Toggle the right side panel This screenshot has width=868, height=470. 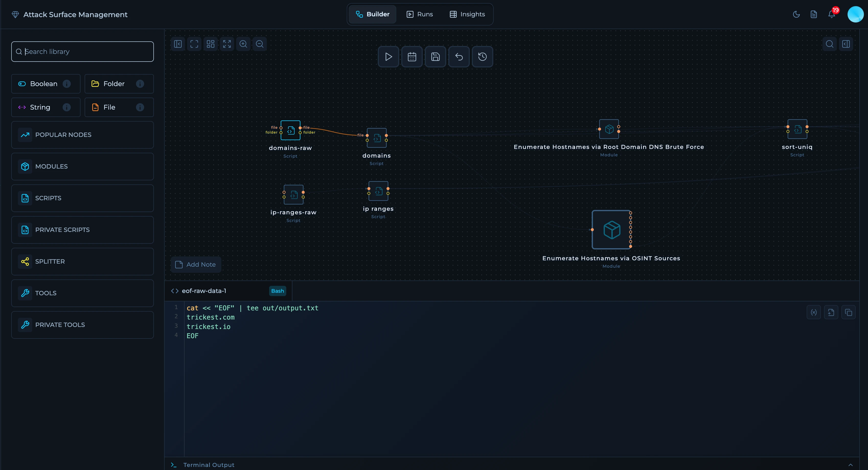coord(846,44)
